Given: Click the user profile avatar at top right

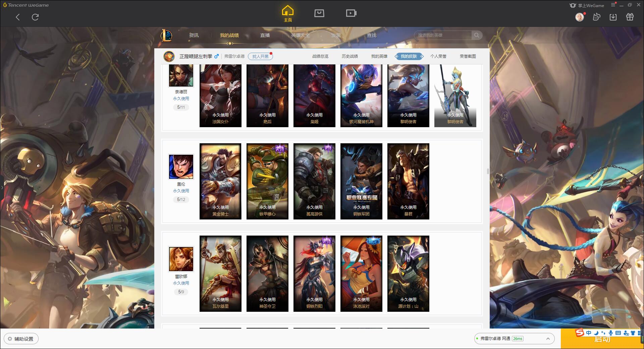Looking at the screenshot, I should [580, 17].
